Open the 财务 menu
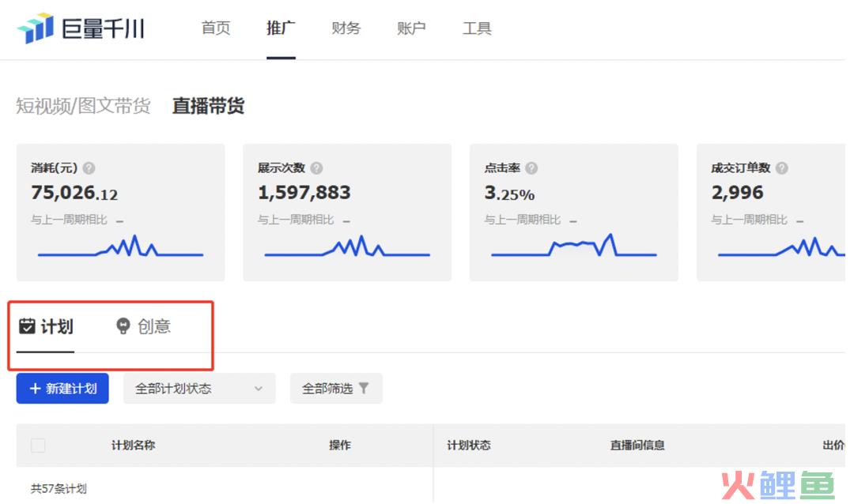Viewport: 854px width, 504px height. 346,28
